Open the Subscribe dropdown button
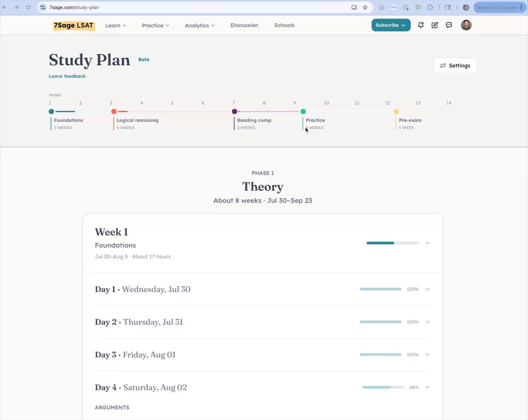This screenshot has height=420, width=528. [x=391, y=25]
